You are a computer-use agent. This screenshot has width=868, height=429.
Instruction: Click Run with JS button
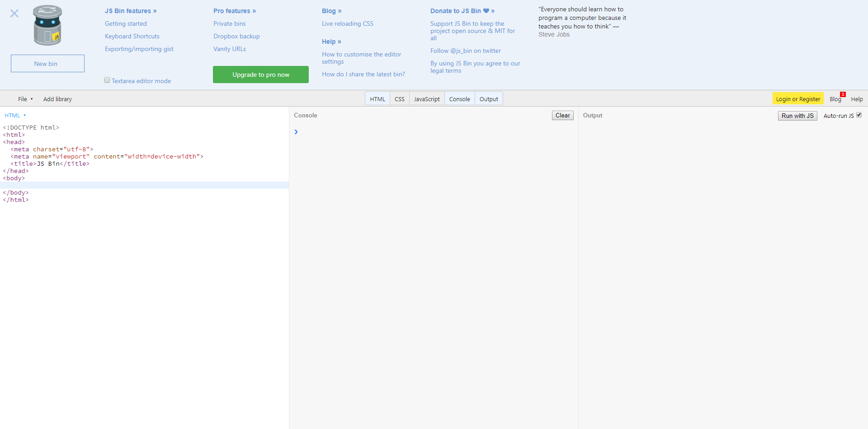(x=797, y=116)
